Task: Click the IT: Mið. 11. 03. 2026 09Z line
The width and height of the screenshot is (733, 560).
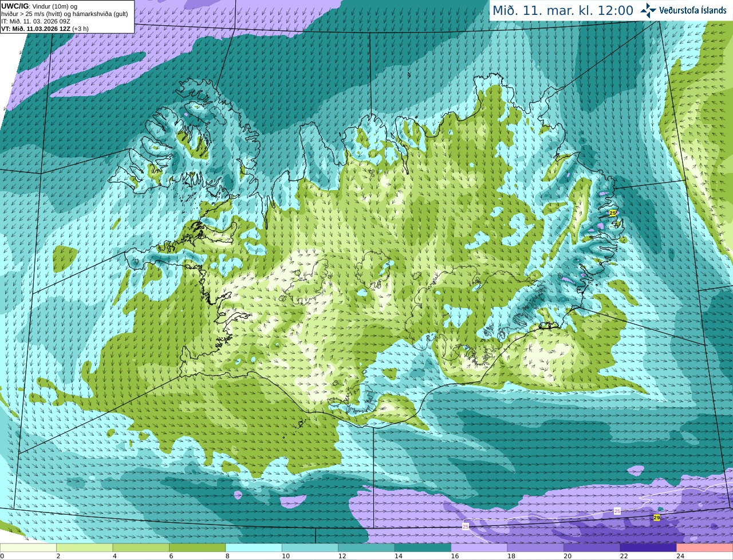Action: [x=36, y=21]
